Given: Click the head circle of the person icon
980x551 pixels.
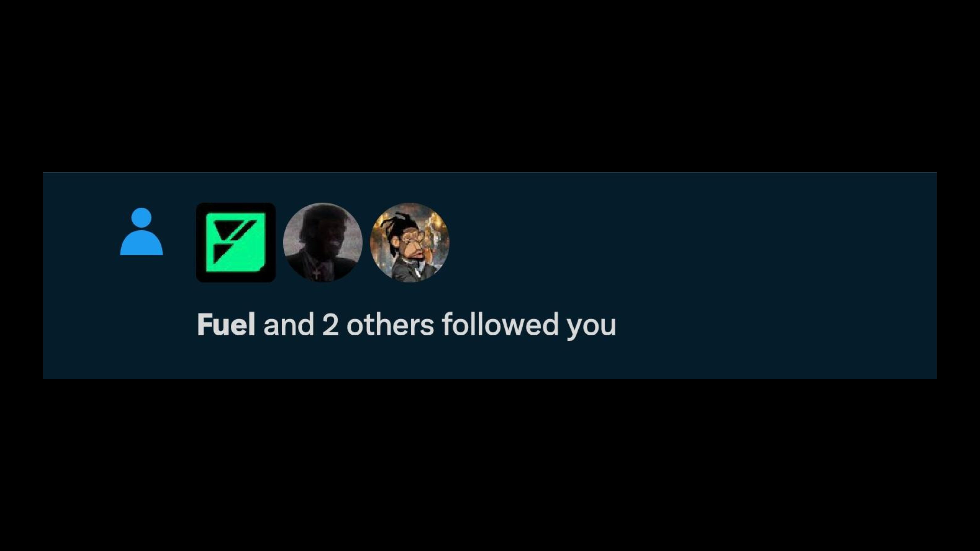Looking at the screenshot, I should pyautogui.click(x=141, y=218).
